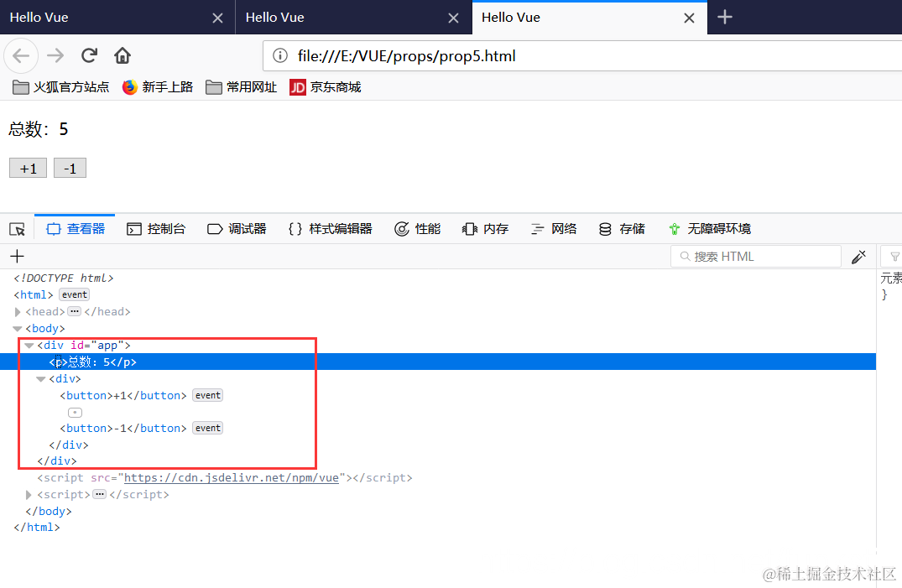Open a new browser tab with plus
This screenshot has height=588, width=902.
point(725,18)
